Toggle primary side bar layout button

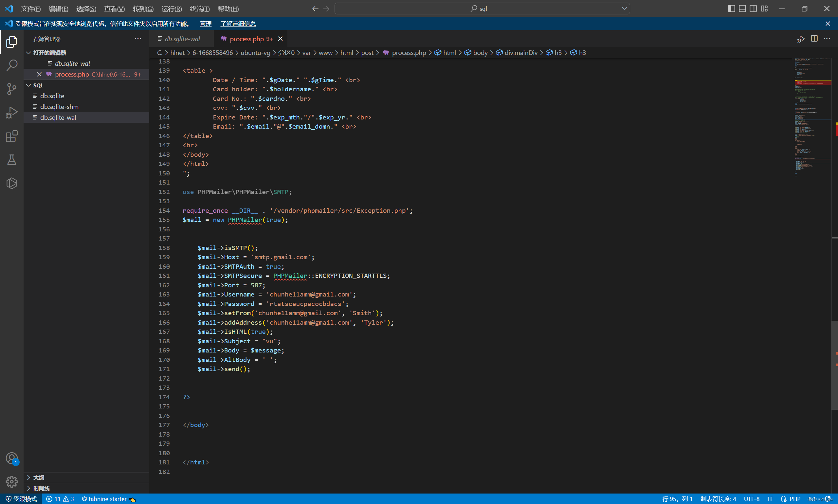tap(731, 9)
